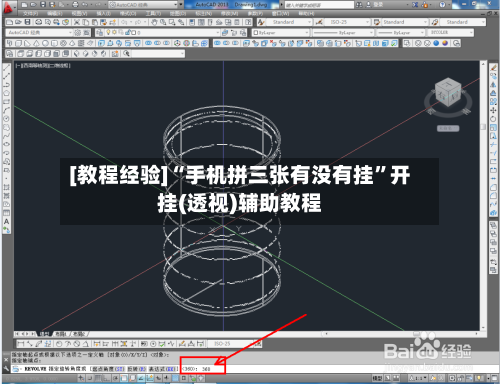The image size is (500, 384).
Task: Click the 登录 sign-in button
Action: point(374,5)
